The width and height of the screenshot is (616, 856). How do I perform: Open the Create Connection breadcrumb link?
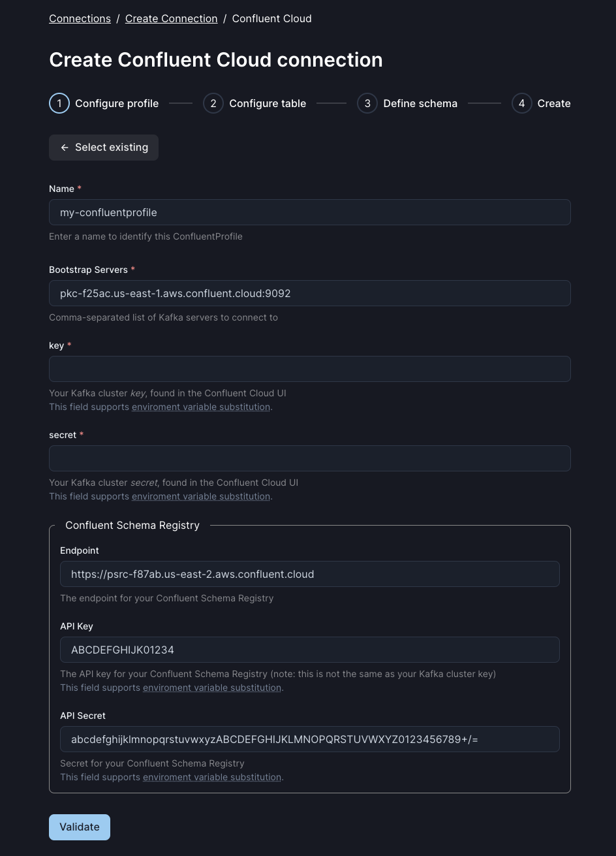[171, 18]
